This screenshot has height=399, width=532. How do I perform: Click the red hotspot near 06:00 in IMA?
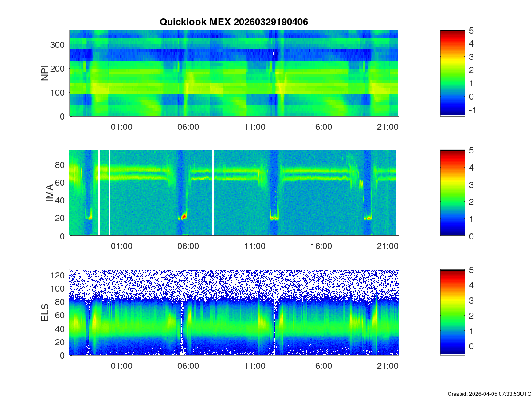pyautogui.click(x=183, y=216)
